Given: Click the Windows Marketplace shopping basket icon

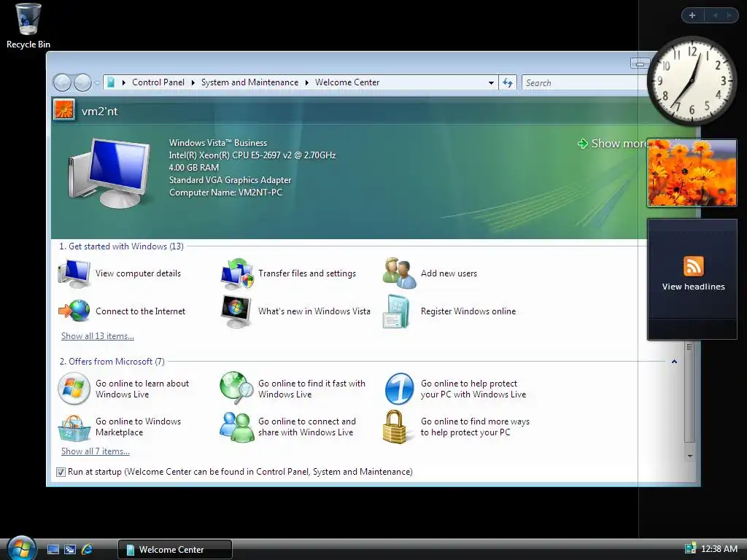Looking at the screenshot, I should pos(74,427).
